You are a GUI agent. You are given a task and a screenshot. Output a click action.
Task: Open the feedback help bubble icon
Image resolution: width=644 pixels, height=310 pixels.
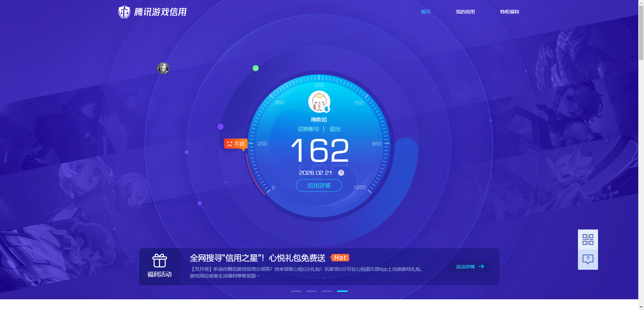[x=588, y=259]
